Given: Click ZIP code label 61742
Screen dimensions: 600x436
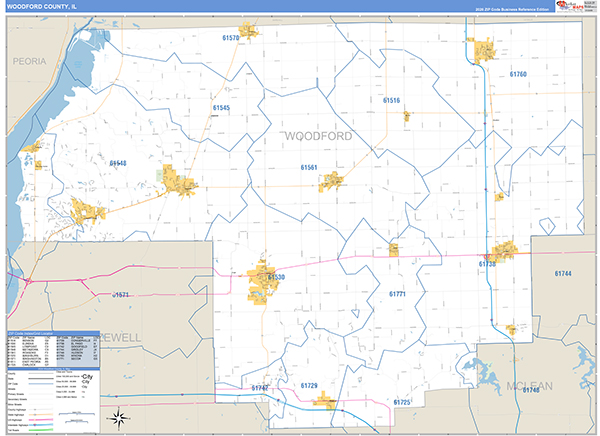Looking at the screenshot, I should click(x=260, y=388).
